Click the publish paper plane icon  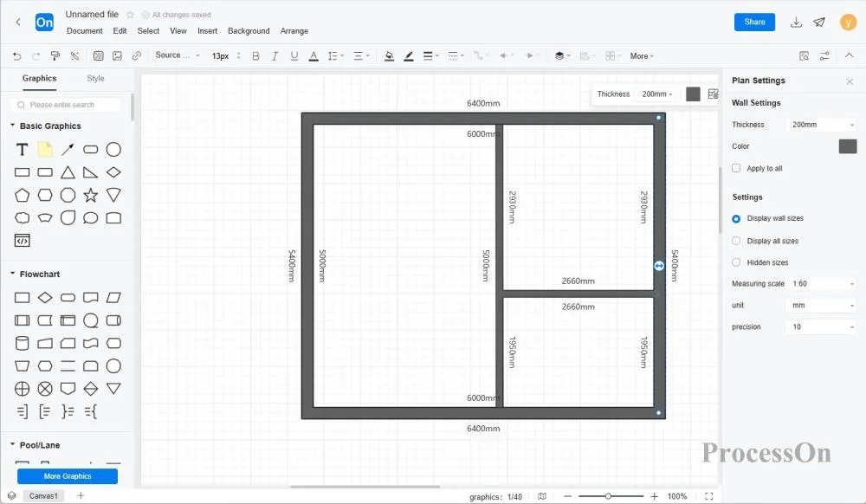pyautogui.click(x=819, y=22)
